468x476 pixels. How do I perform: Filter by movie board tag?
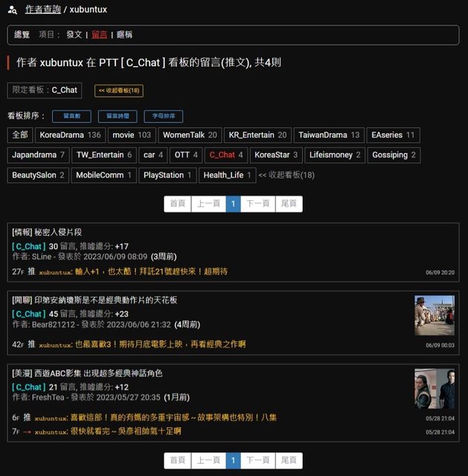click(x=131, y=135)
